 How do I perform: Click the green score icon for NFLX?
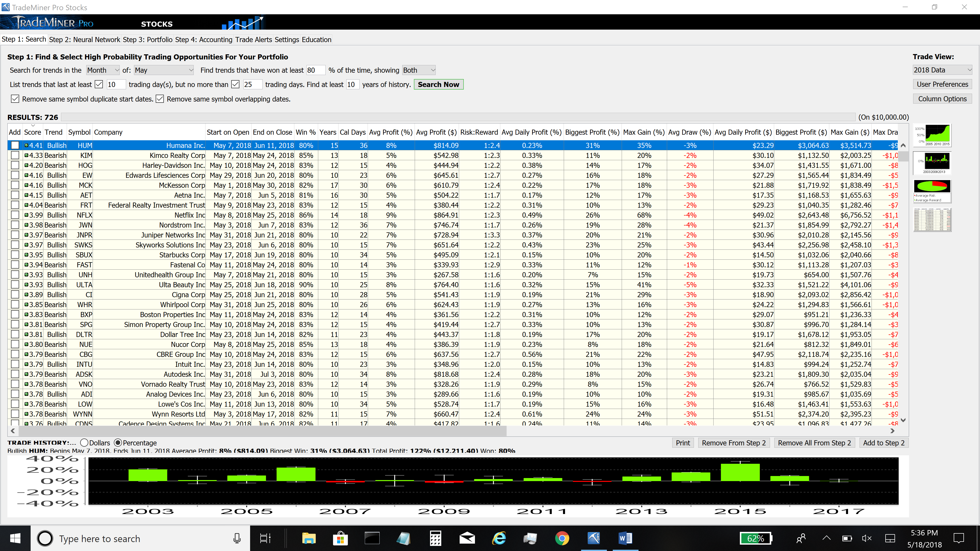click(x=26, y=215)
